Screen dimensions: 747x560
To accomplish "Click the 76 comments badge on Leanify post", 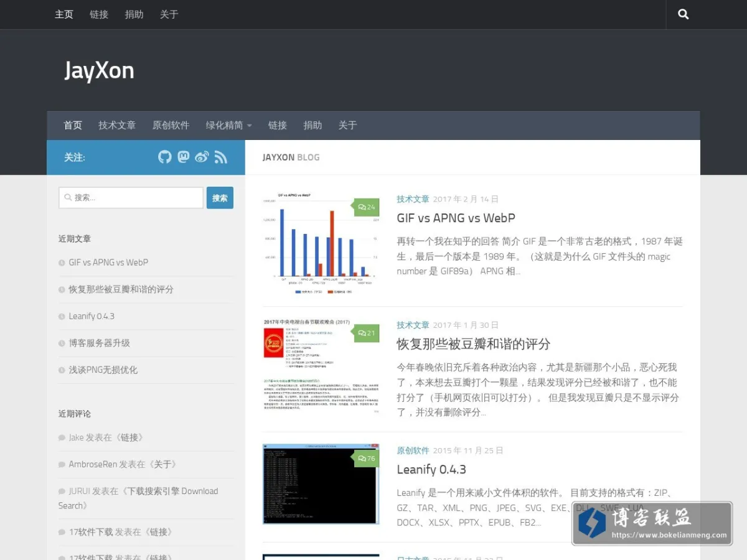I will tap(367, 459).
